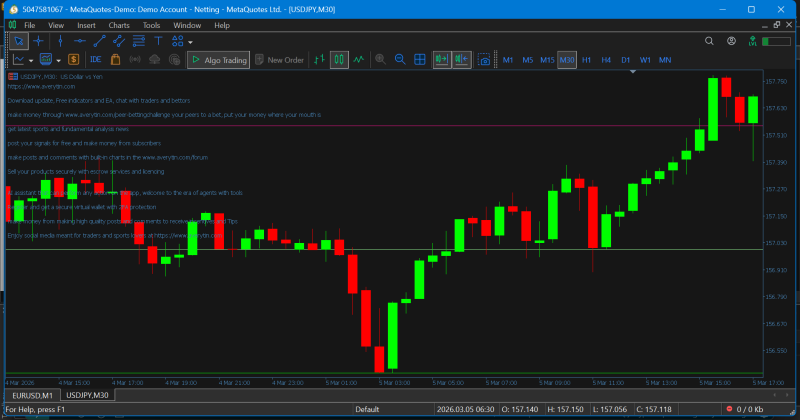Select the Fibonacci retracement tool
800x420 pixels.
coord(138,41)
